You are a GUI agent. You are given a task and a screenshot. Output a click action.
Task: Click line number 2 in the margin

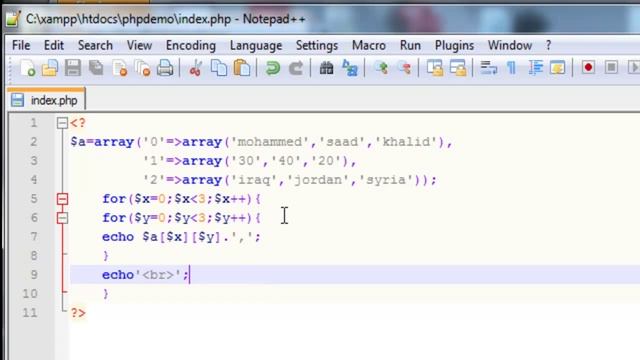coord(33,142)
